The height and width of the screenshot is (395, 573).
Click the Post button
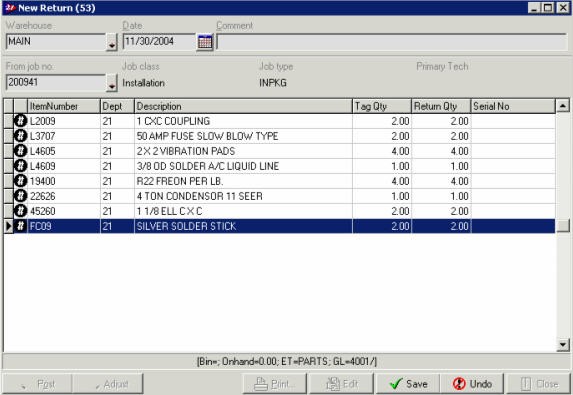[37, 384]
